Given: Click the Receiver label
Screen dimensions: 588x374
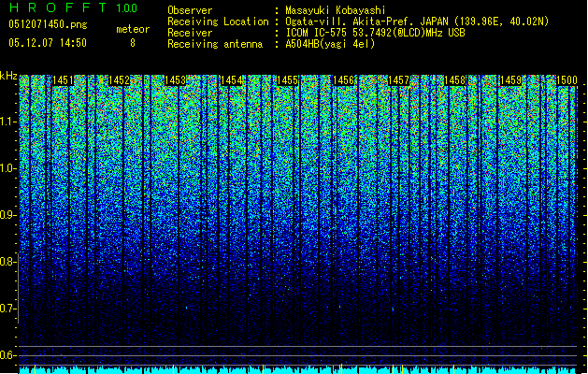Looking at the screenshot, I should (x=190, y=33).
